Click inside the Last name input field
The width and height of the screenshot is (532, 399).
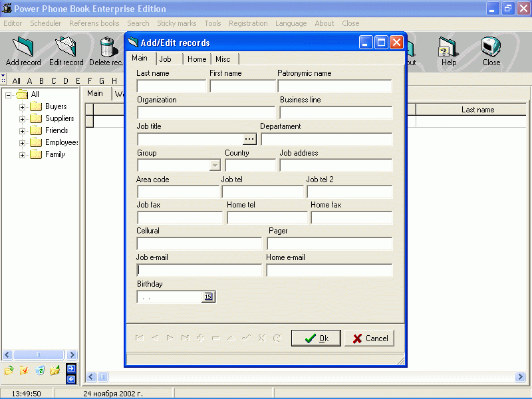click(x=170, y=85)
